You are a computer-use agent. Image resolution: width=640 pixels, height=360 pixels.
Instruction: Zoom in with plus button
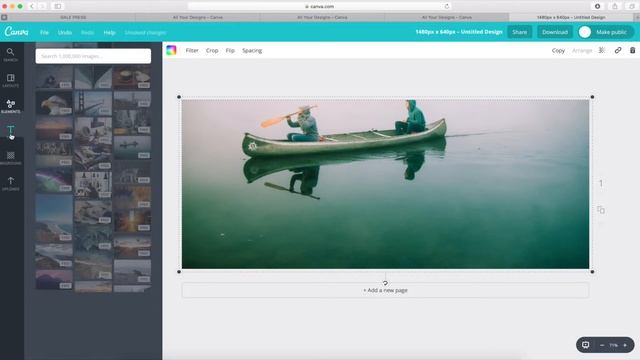tap(625, 345)
